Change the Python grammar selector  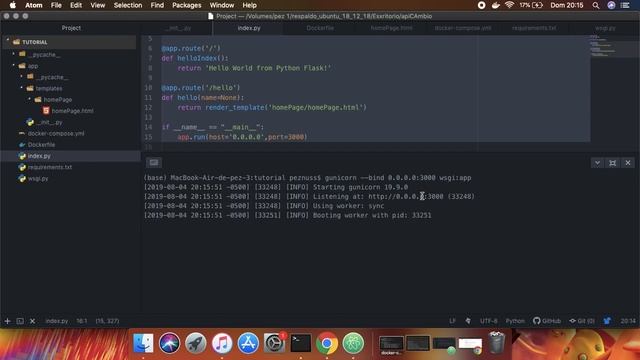pos(515,321)
